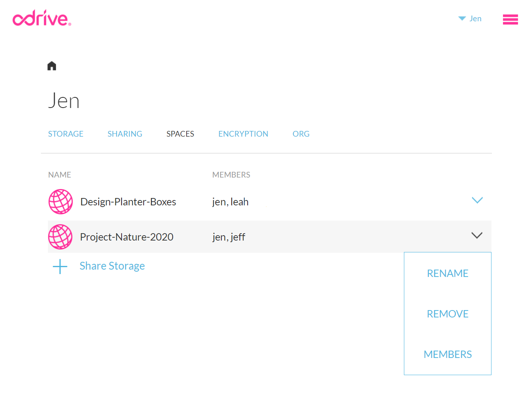Click the Share Storage link
532x405 pixels.
(x=112, y=266)
